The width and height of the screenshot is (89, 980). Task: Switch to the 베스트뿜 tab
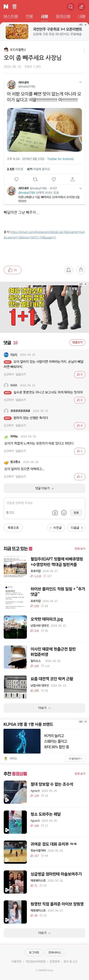(11, 17)
